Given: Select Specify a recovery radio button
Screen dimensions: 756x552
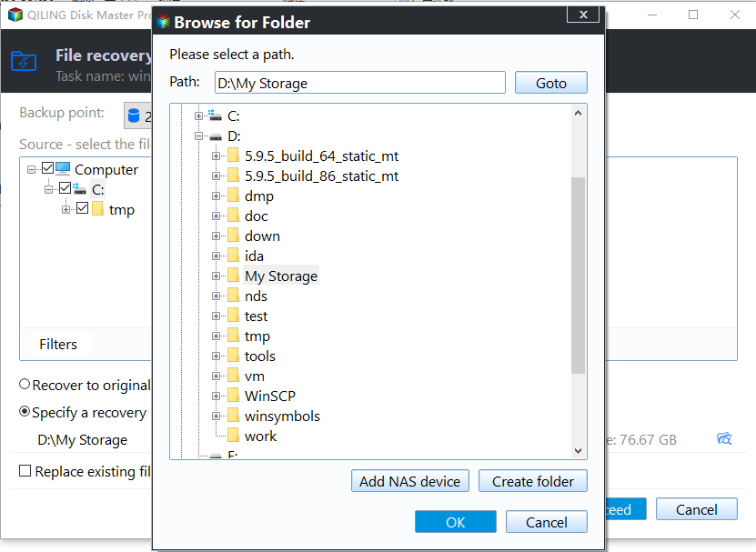Looking at the screenshot, I should tap(25, 412).
